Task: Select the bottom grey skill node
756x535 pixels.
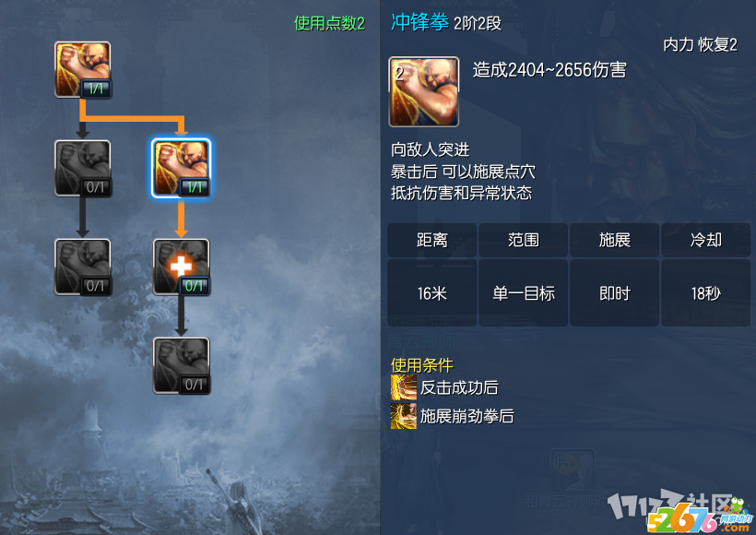Action: coord(181,365)
